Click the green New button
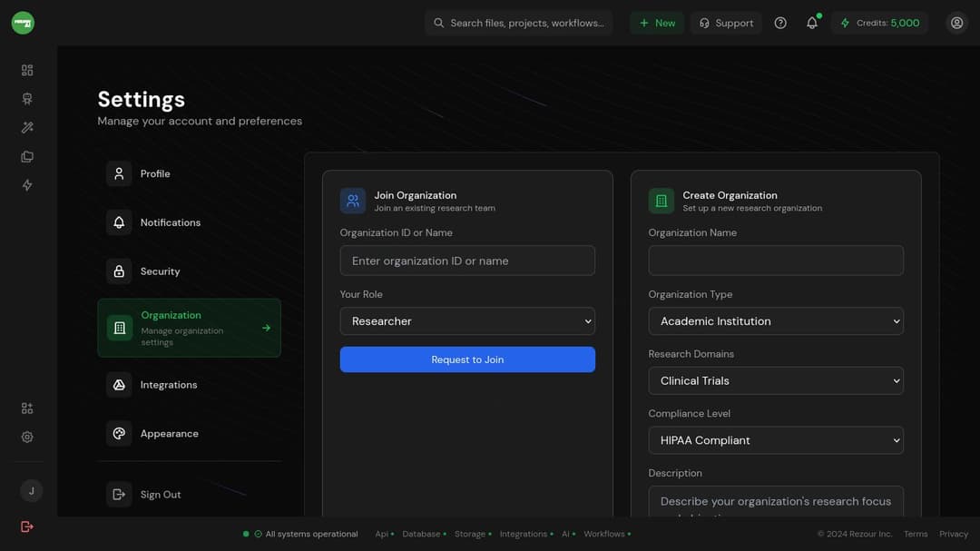980x551 pixels. (657, 23)
